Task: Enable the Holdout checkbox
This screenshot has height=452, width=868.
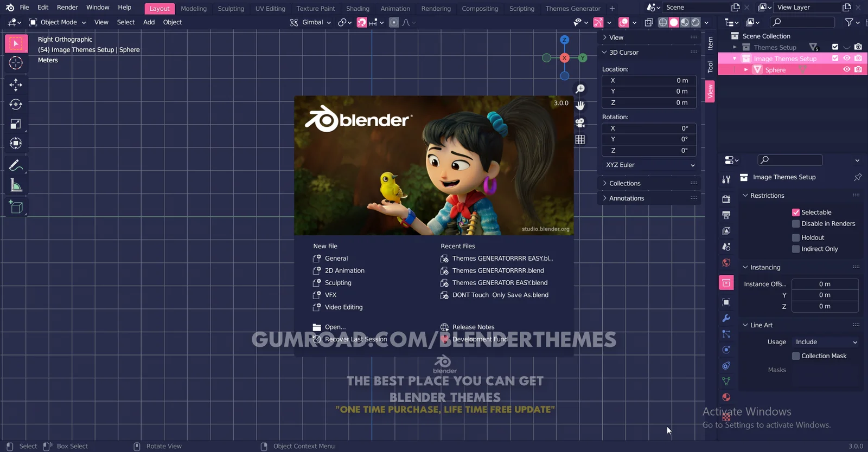Action: [x=796, y=238]
